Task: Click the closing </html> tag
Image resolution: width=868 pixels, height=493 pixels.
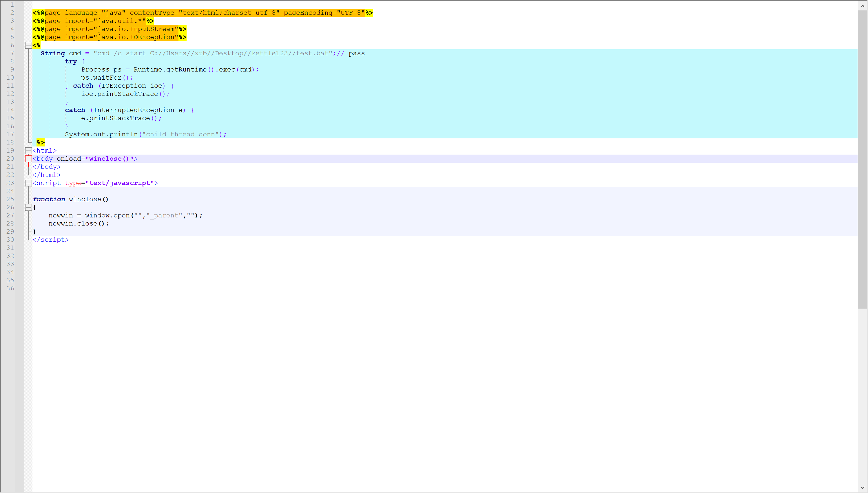Action: 47,175
